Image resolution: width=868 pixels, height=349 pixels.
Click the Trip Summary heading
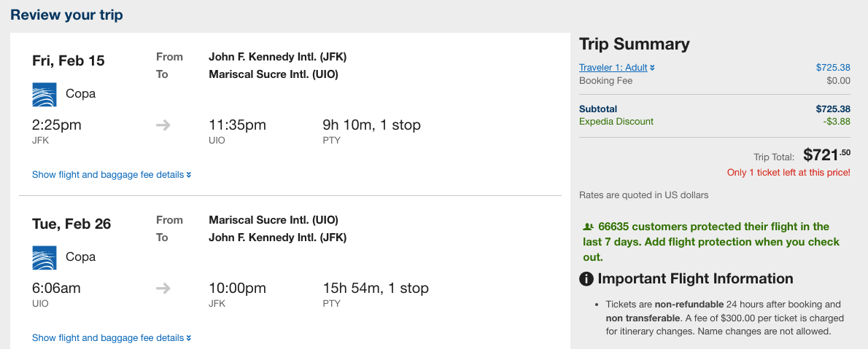pyautogui.click(x=634, y=44)
